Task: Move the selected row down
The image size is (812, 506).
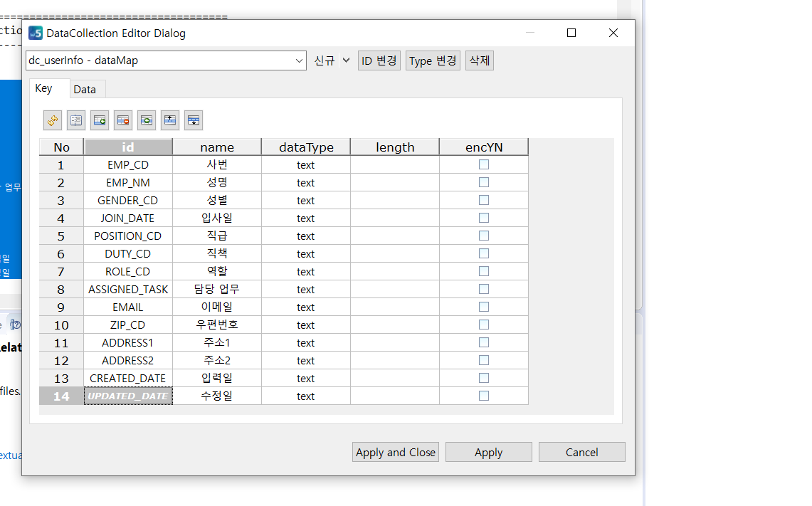Action: click(x=193, y=120)
